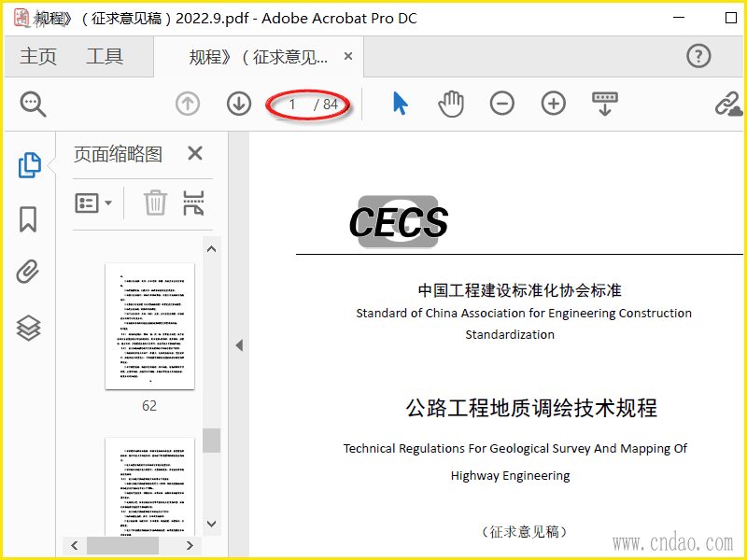Minimize the Acrobat window

click(679, 18)
